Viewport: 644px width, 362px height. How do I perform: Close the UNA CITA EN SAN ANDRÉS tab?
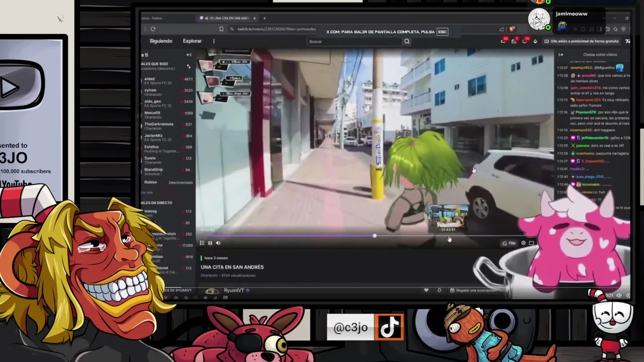click(255, 18)
